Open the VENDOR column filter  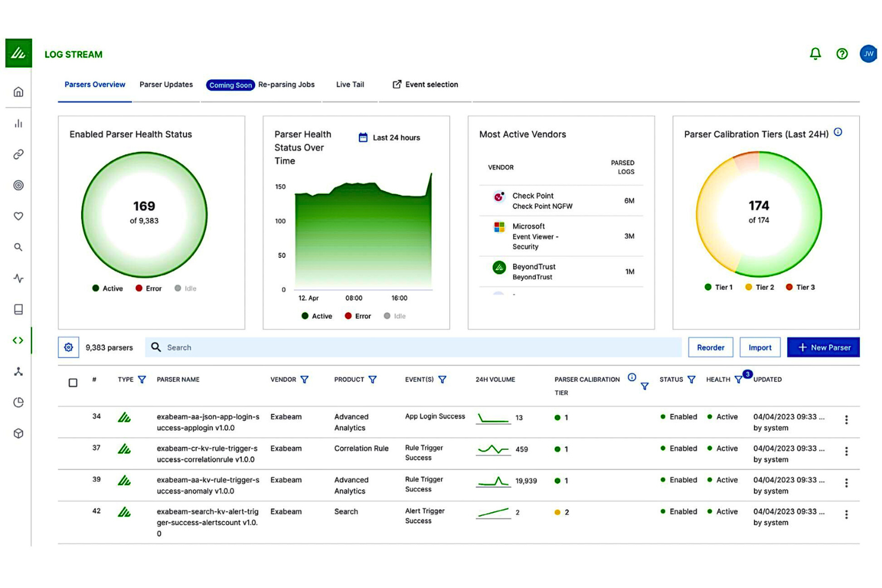tap(305, 379)
